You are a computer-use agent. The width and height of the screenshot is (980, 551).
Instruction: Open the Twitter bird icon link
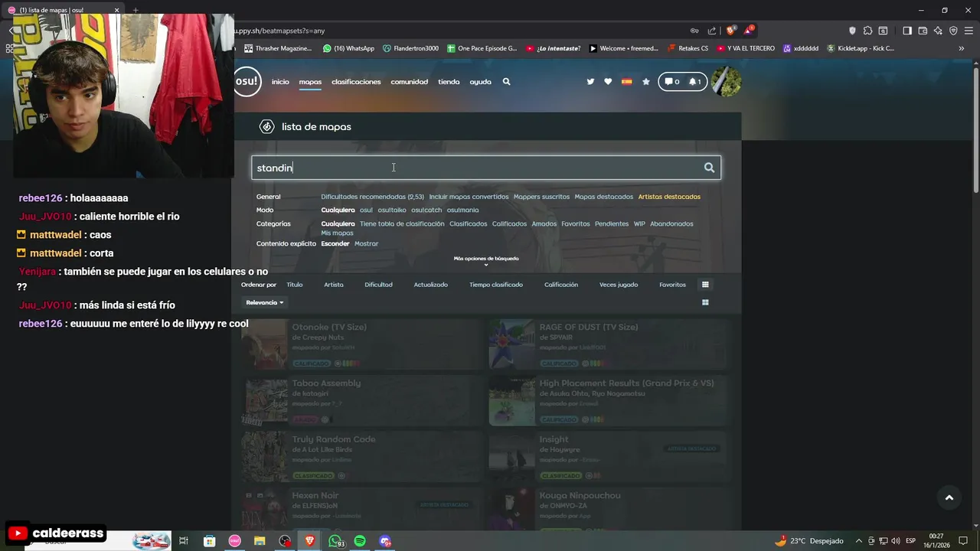coord(590,82)
